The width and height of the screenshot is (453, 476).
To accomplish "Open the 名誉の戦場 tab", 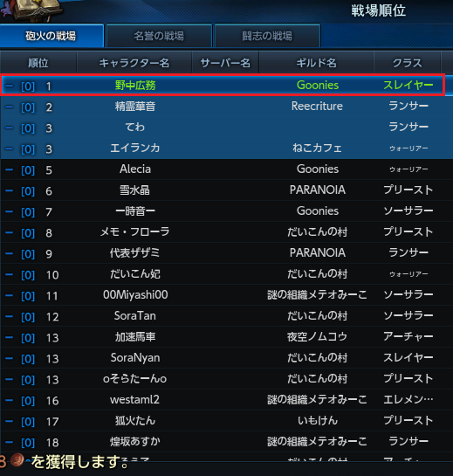I will tap(159, 36).
